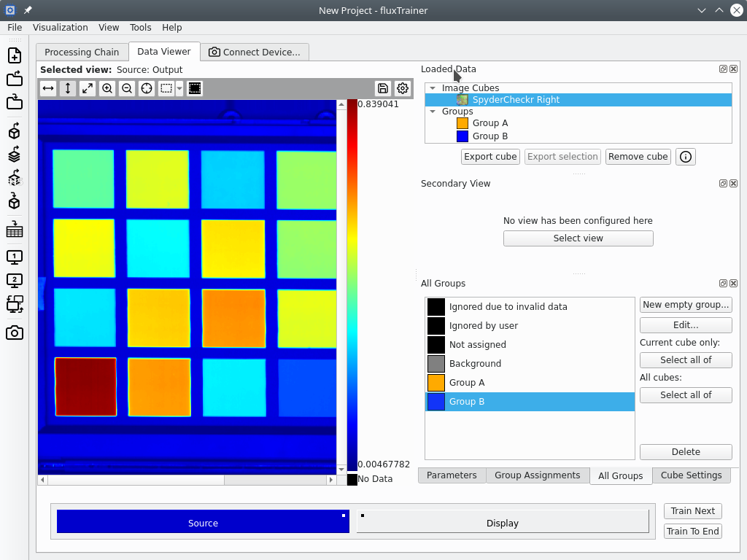
Task: Click the swap monitors icon
Action: 15,304
